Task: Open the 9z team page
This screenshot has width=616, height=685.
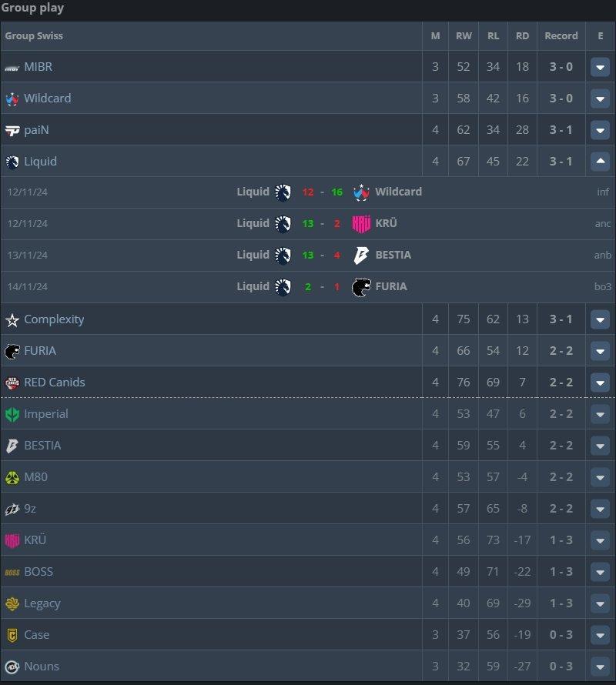Action: (x=30, y=509)
